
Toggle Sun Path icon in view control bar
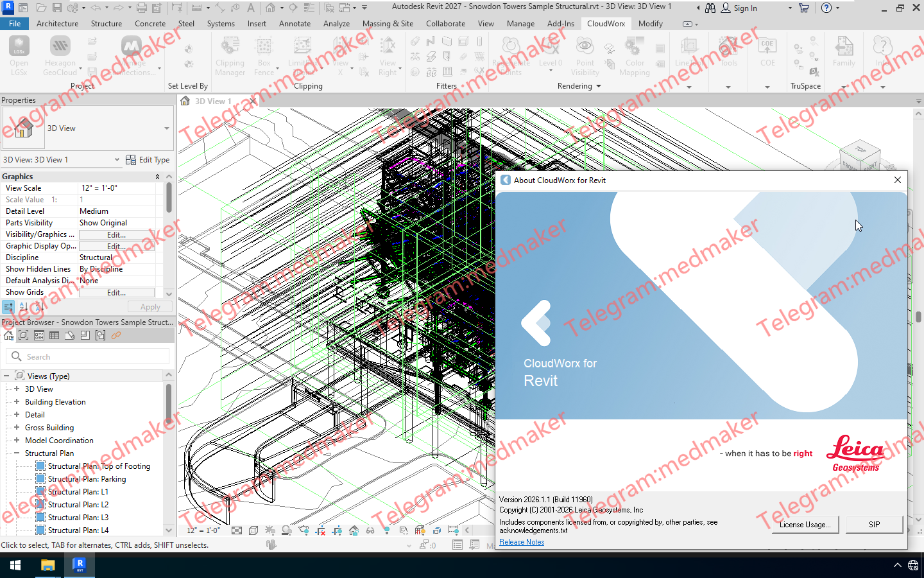[x=270, y=530]
